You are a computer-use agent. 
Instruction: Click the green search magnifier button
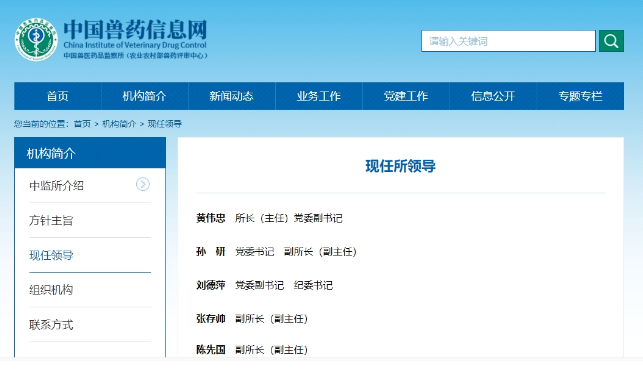[x=611, y=41]
